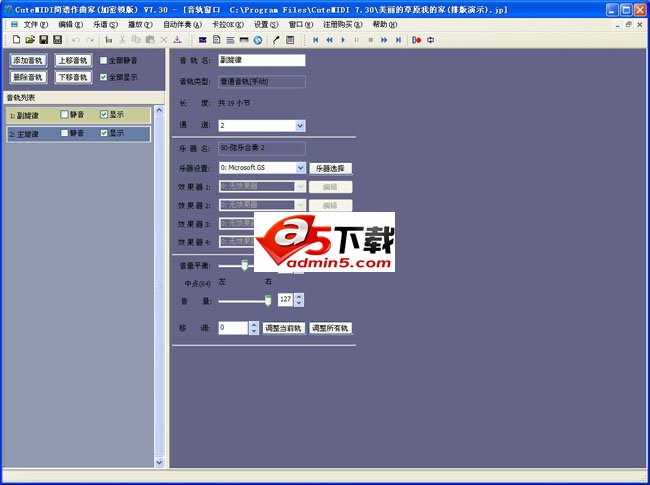
Task: Click the 添加音轨 button
Action: tap(28, 61)
